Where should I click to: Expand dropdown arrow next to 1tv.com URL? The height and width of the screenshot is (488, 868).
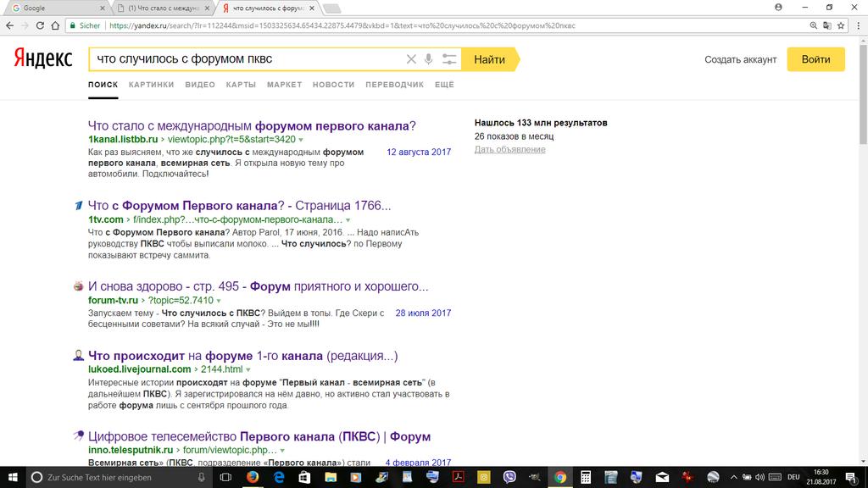pyautogui.click(x=348, y=220)
